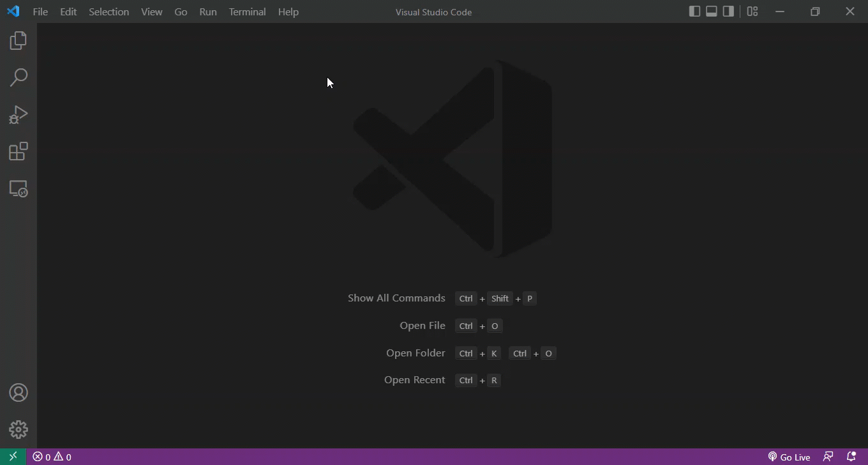This screenshot has width=868, height=465.
Task: Open the Customize Layout control
Action: 752,11
